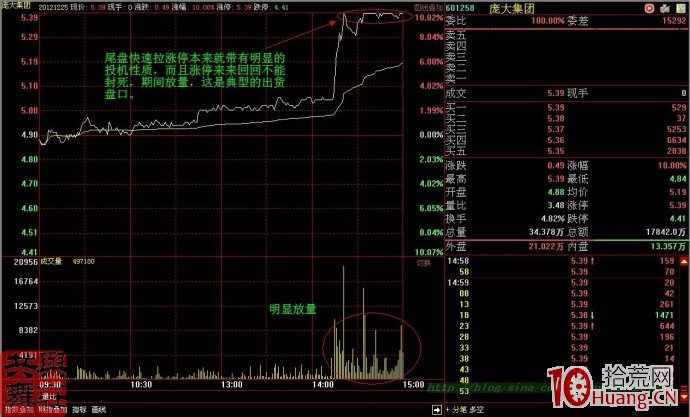The height and width of the screenshot is (417, 690).
Task: Click the 10:30 mark on the time axis
Action: tap(141, 385)
